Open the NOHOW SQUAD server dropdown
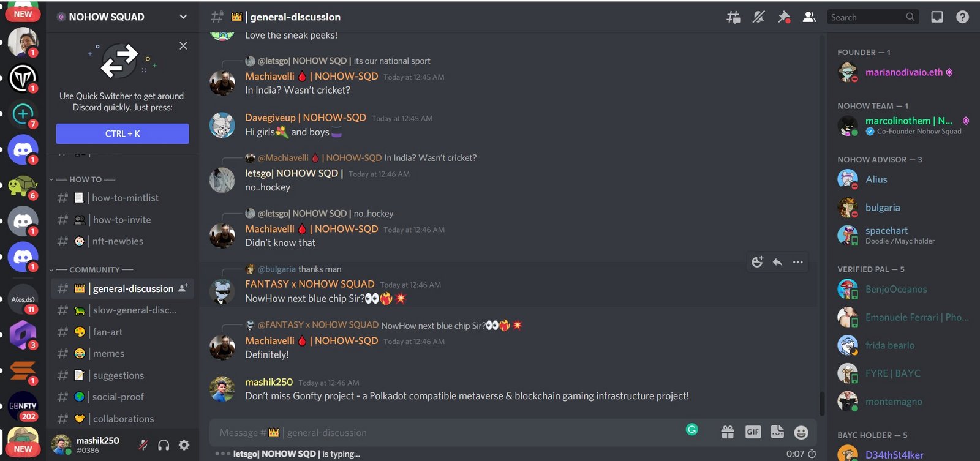Viewport: 980px width, 461px height. coord(123,17)
